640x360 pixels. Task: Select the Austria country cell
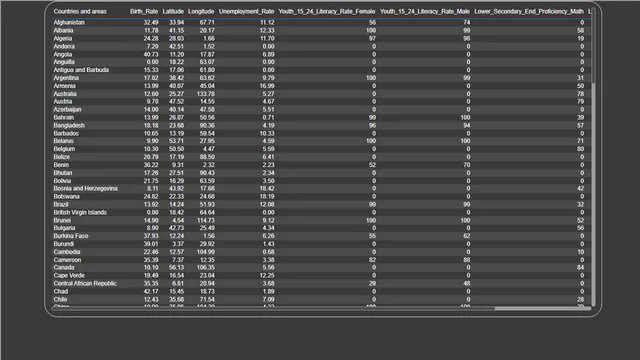point(62,102)
